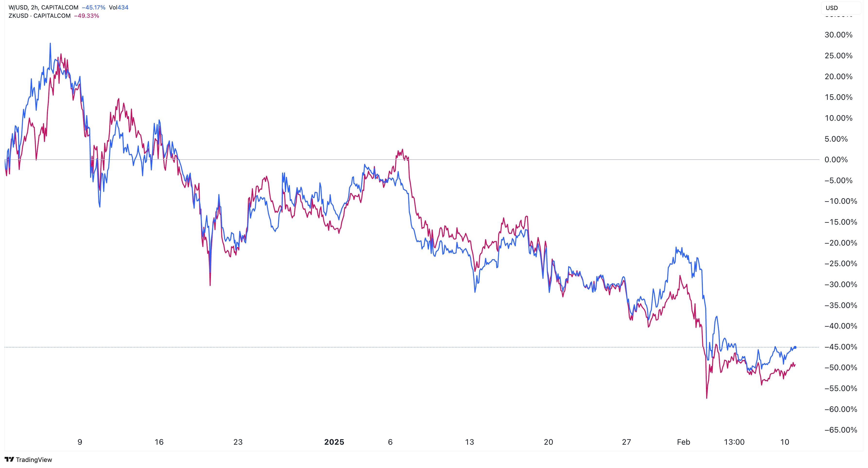Click the Vol 434 volume indicator
868x468 pixels.
click(x=119, y=8)
